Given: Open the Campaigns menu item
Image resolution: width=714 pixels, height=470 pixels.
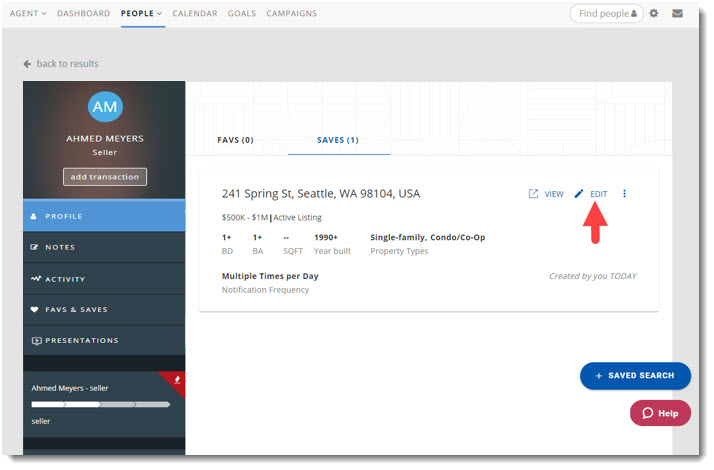Looking at the screenshot, I should click(x=291, y=14).
